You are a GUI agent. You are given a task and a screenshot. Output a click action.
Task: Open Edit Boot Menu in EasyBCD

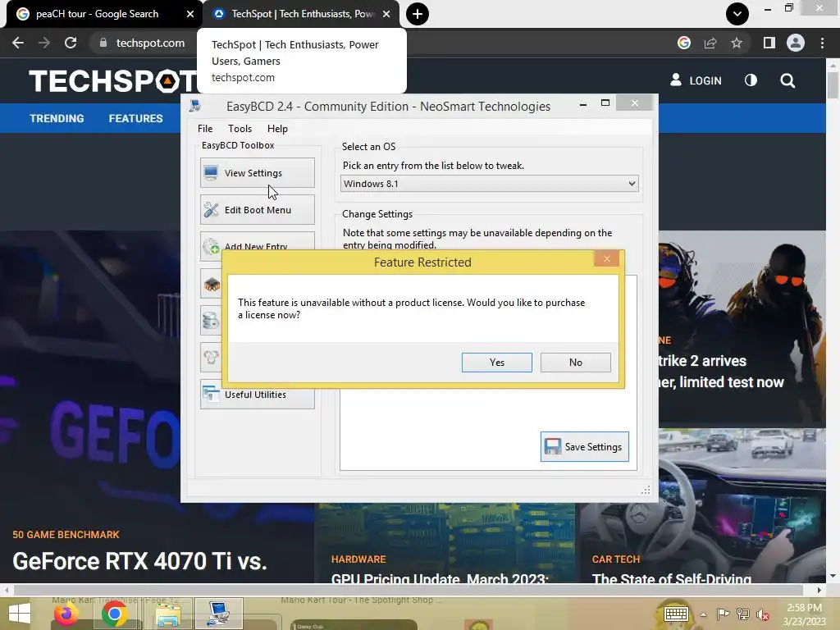click(x=257, y=209)
